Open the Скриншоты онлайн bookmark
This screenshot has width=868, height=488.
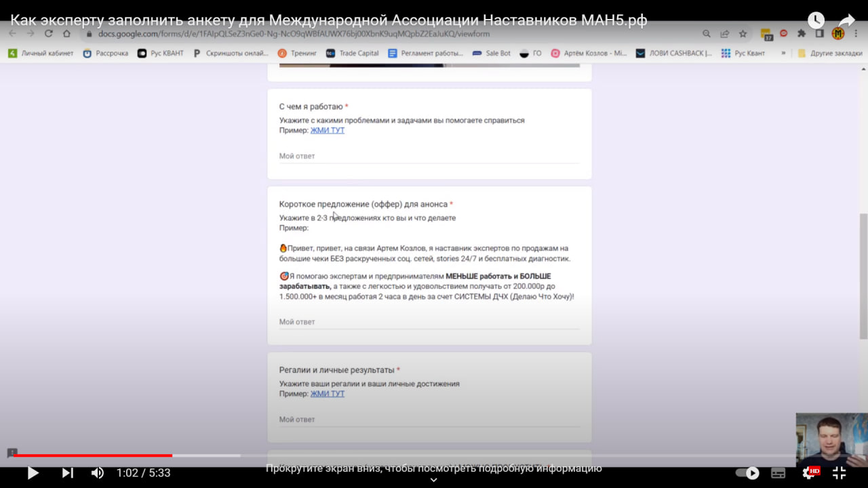tap(231, 53)
